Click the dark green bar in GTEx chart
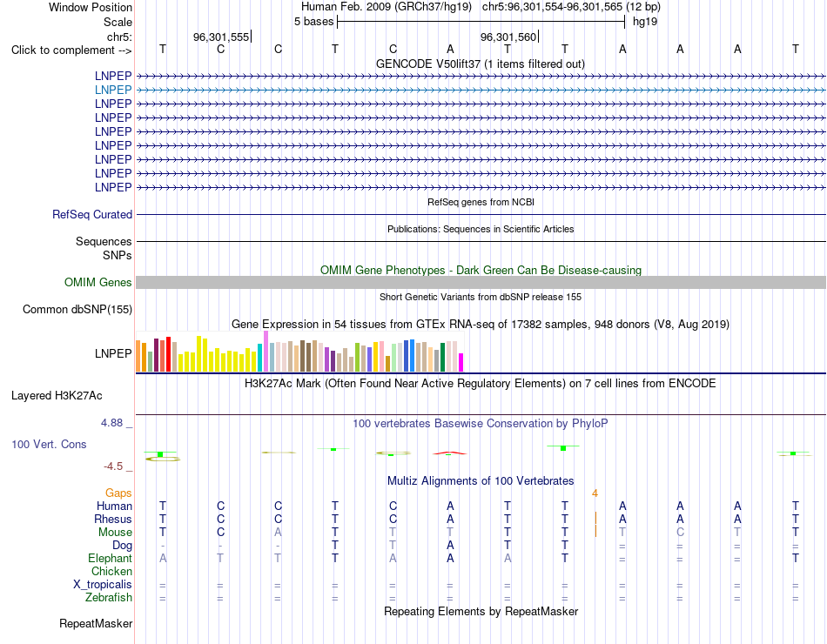Screen dimensions: 827x644 click(442, 357)
